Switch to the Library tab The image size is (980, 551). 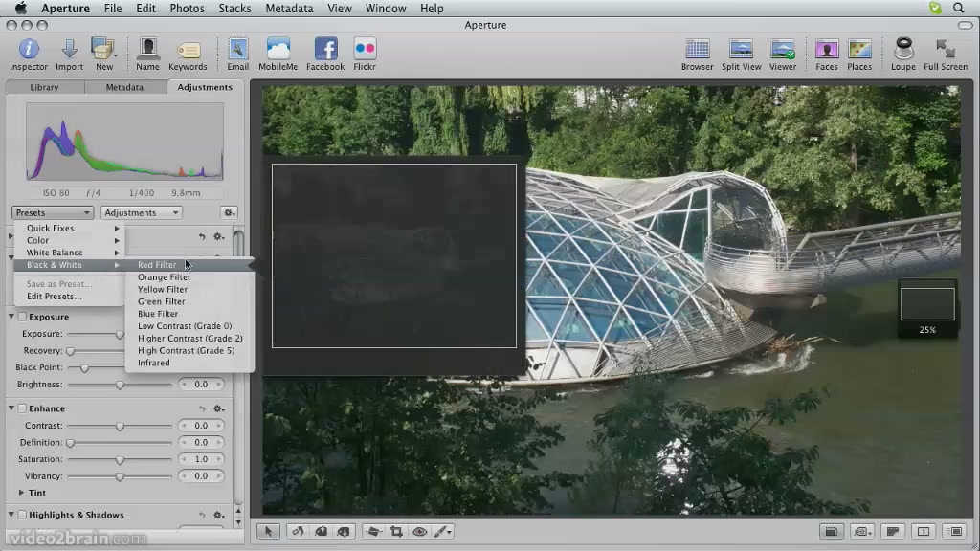(x=44, y=87)
